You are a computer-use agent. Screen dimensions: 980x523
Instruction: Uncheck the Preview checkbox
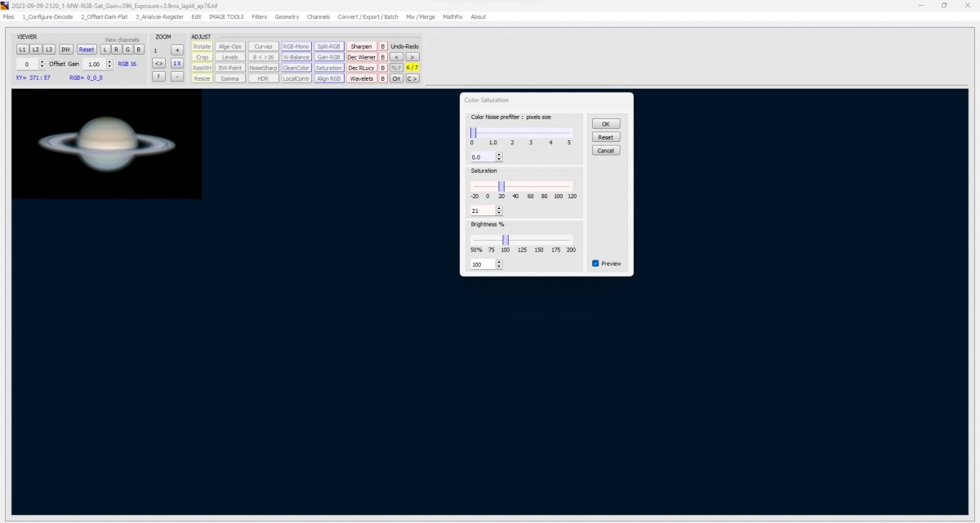tap(595, 264)
